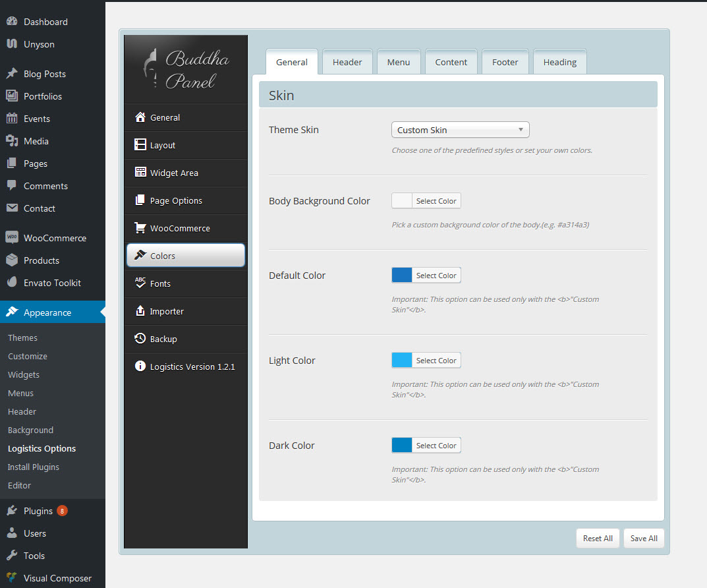Select the Heading tab
Image resolution: width=707 pixels, height=588 pixels.
click(x=559, y=62)
